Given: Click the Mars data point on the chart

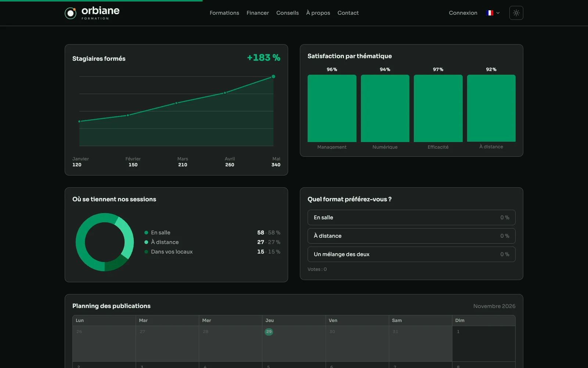Looking at the screenshot, I should [176, 103].
